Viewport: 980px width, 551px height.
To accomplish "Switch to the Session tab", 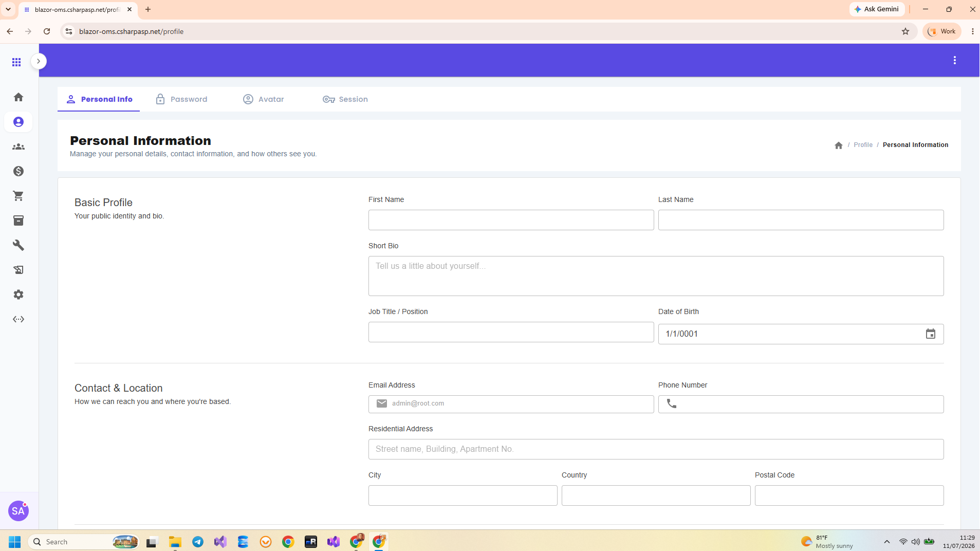I will point(345,99).
